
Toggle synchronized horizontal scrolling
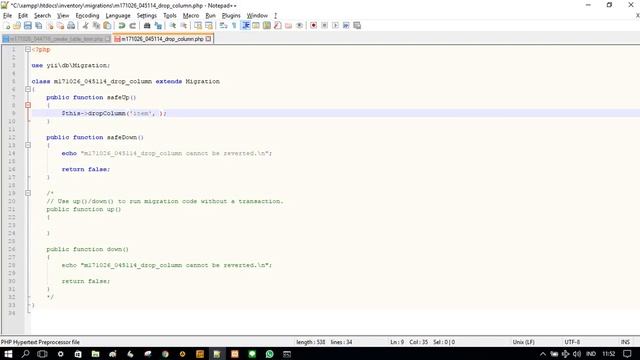(209, 26)
